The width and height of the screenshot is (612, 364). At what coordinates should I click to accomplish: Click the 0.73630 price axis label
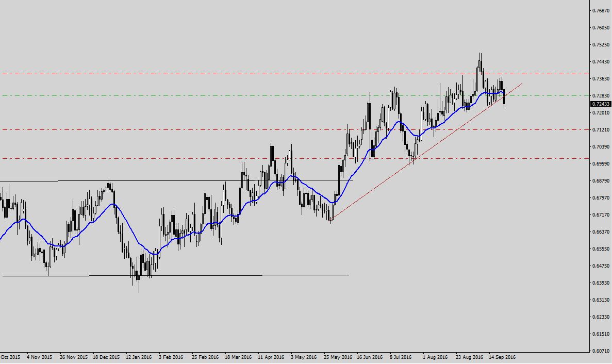point(601,79)
